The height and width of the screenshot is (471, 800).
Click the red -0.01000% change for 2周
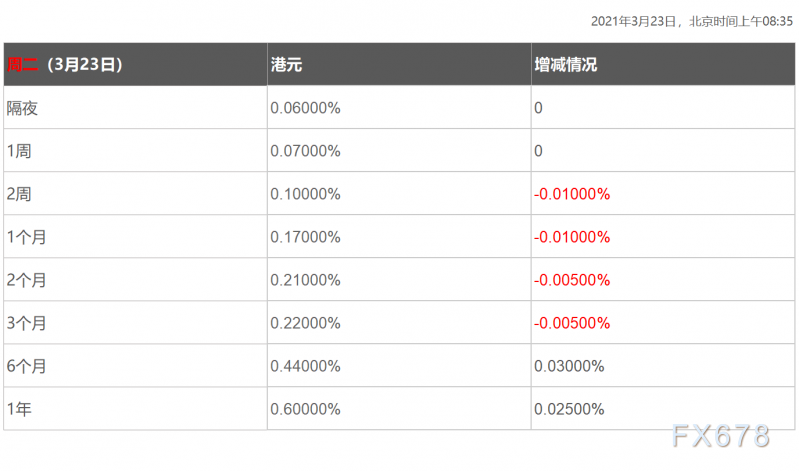572,194
